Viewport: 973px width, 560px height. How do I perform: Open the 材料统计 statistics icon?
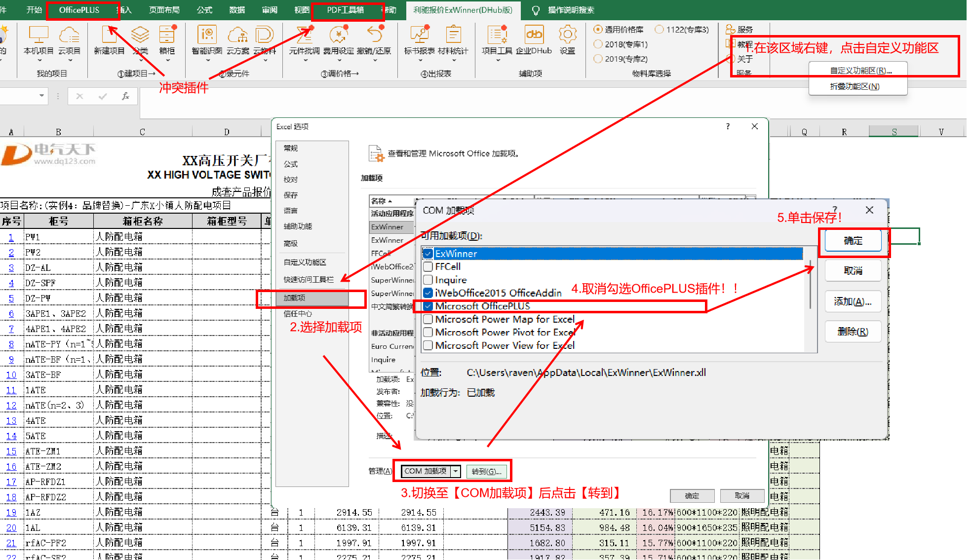point(453,35)
